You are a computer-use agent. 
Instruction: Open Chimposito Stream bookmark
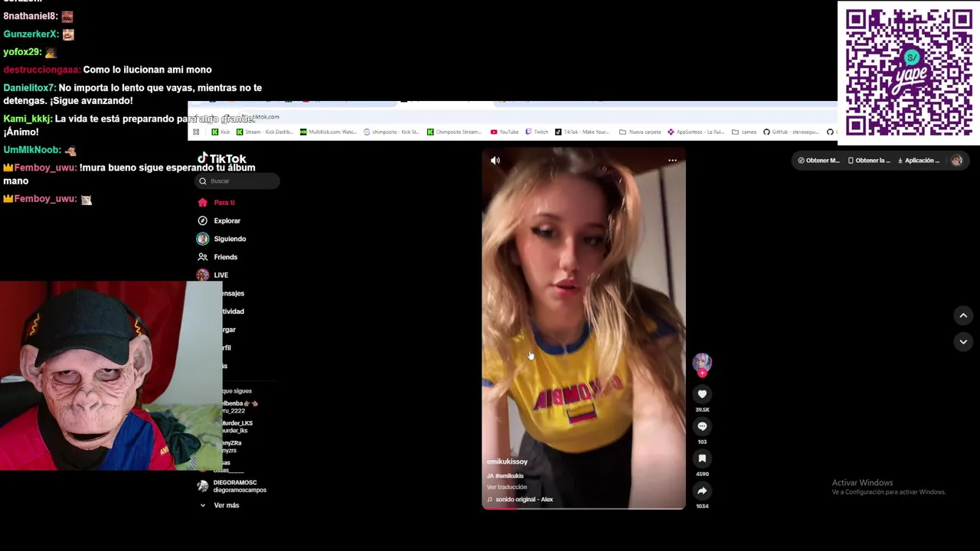click(454, 132)
